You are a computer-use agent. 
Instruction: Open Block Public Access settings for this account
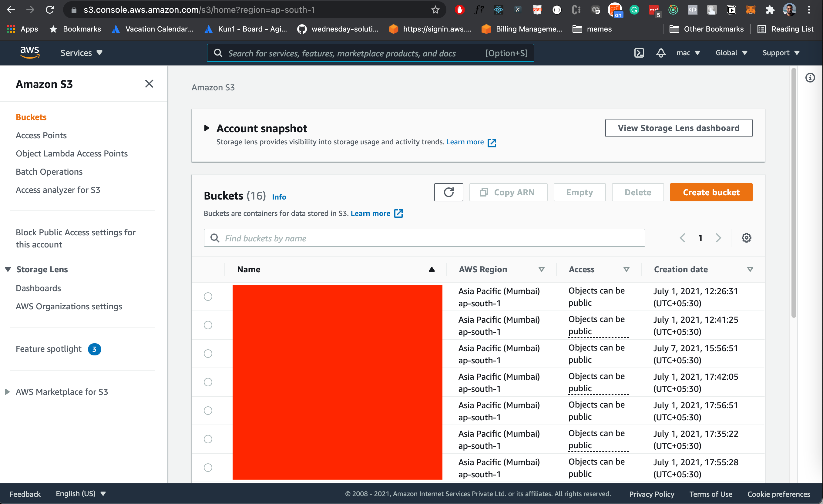click(x=76, y=238)
